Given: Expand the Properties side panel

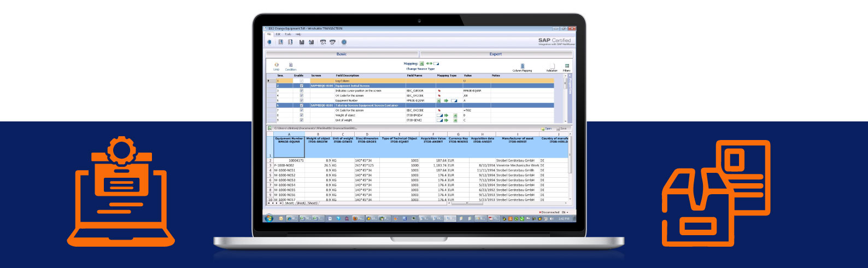Looking at the screenshot, I should (x=571, y=85).
